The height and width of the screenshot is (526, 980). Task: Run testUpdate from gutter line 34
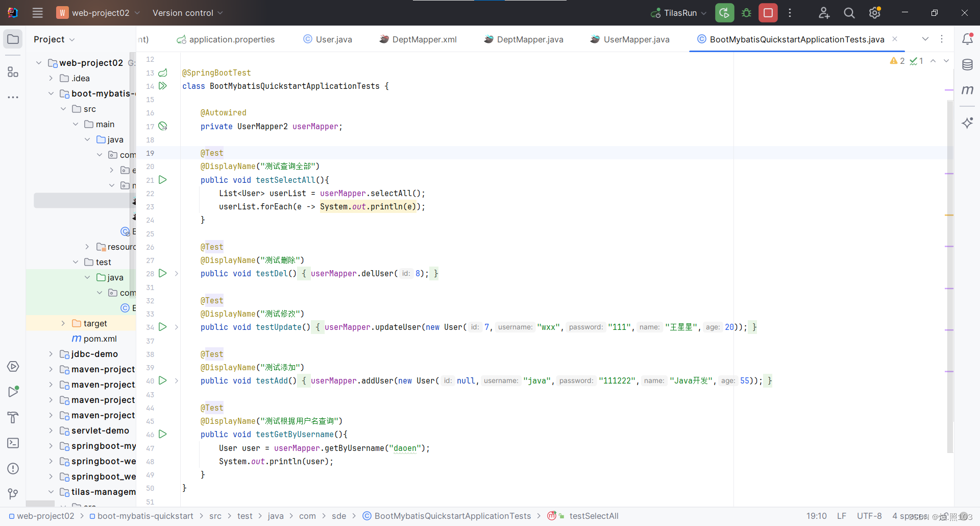(x=163, y=327)
